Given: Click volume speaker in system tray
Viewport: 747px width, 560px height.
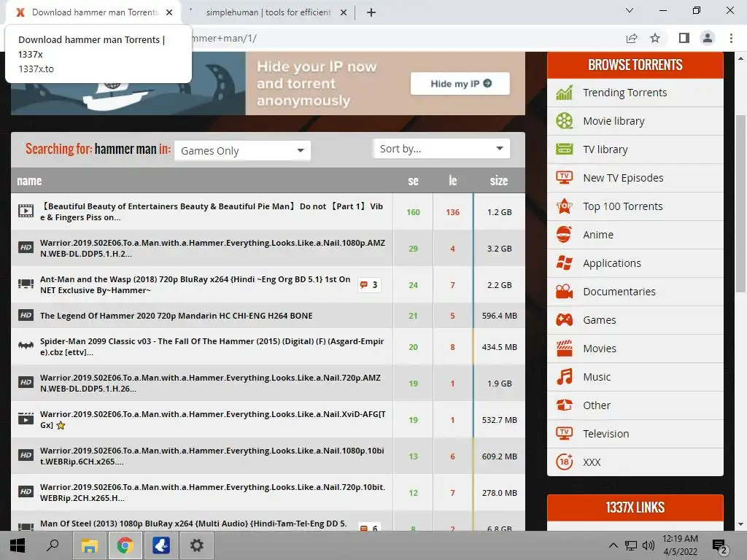Looking at the screenshot, I should [x=648, y=545].
